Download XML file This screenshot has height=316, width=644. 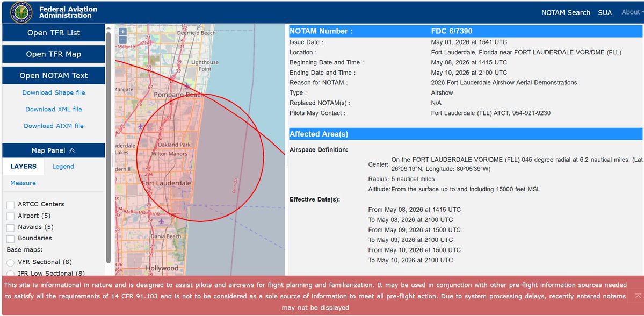pos(54,109)
